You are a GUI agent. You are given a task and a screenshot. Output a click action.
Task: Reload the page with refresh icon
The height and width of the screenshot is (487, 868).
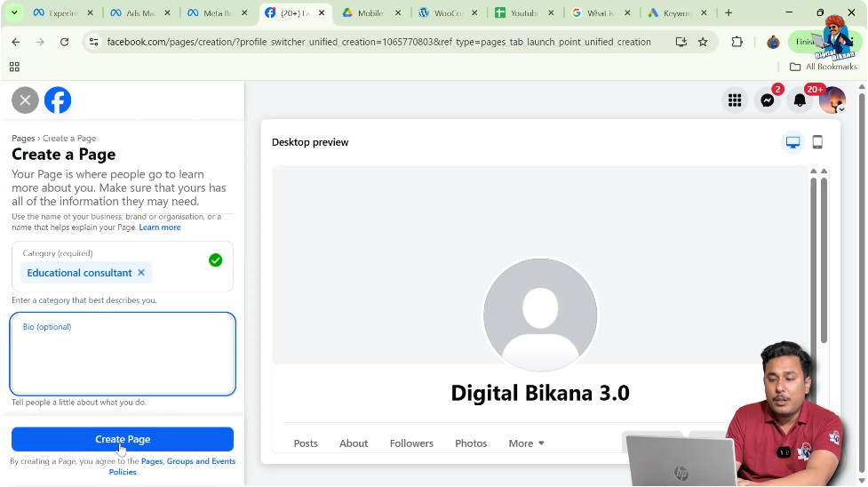pos(64,42)
